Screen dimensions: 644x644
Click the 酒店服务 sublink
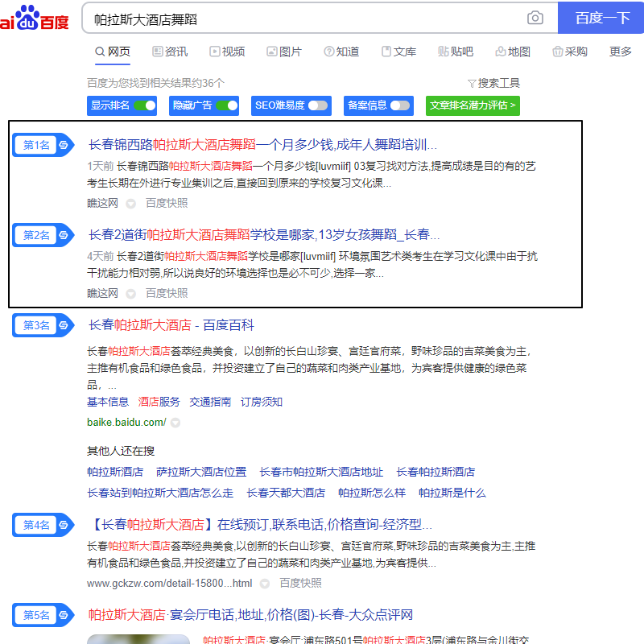coord(159,402)
